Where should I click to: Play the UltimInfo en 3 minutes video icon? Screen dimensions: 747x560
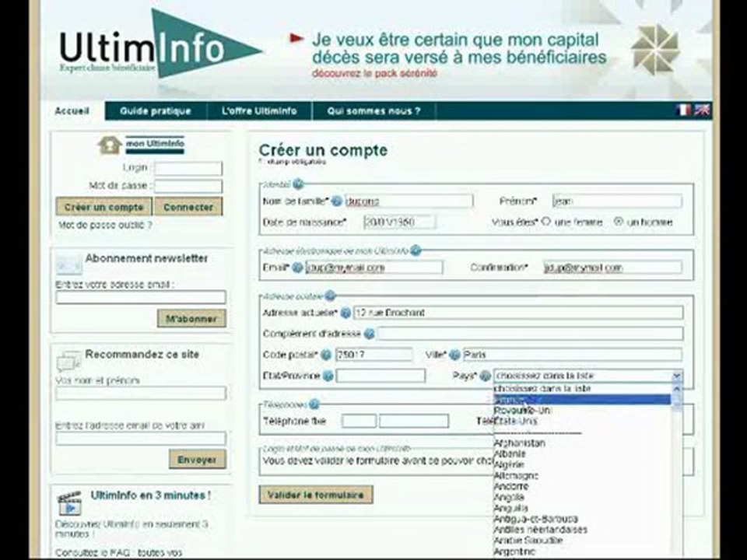coord(69,504)
